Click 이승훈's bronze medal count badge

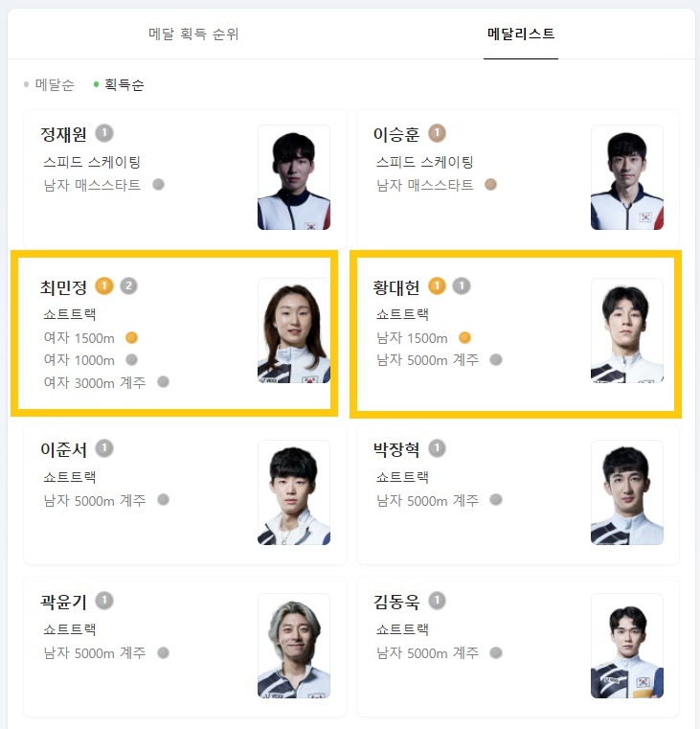click(437, 133)
